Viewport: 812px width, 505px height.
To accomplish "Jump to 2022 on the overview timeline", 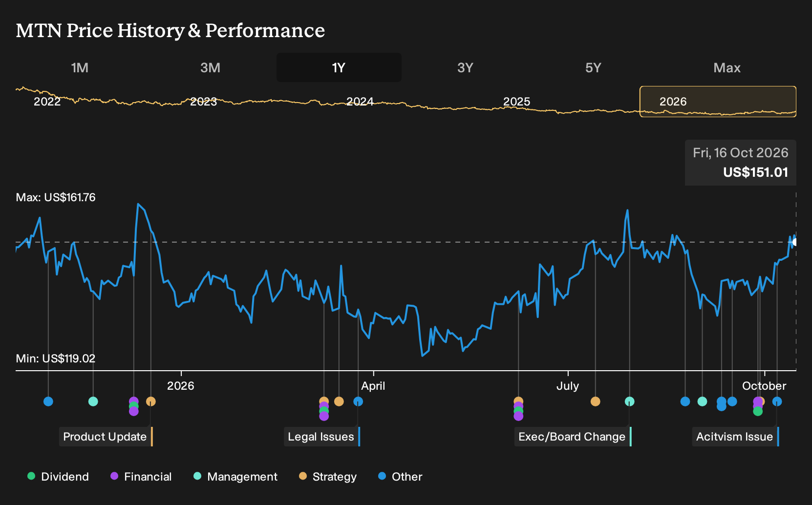I will [x=47, y=102].
